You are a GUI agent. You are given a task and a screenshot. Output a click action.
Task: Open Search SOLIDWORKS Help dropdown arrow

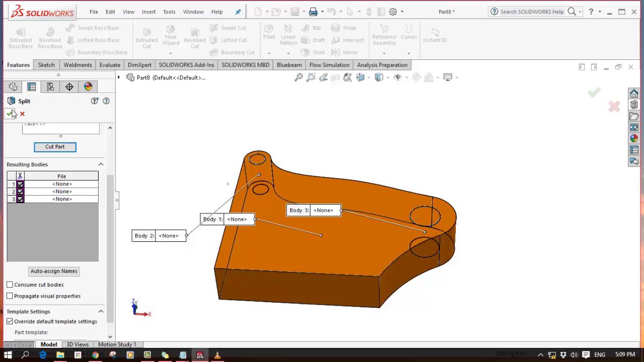580,12
